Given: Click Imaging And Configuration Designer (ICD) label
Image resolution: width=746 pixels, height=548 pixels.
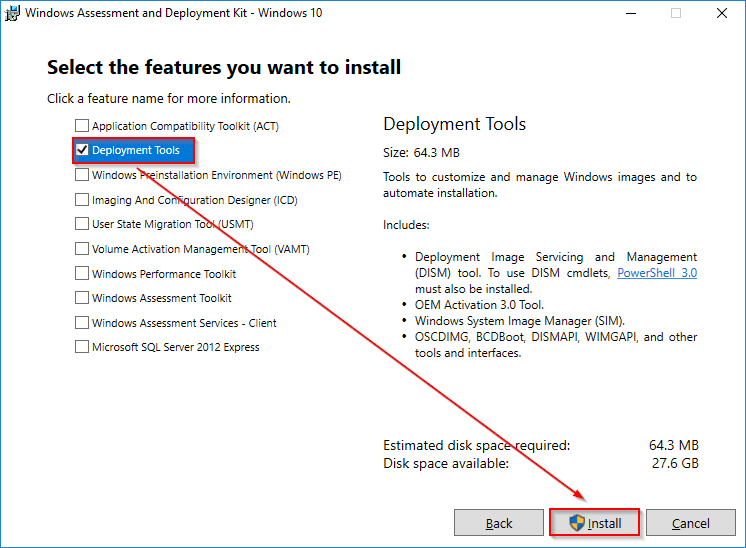Looking at the screenshot, I should (x=195, y=200).
